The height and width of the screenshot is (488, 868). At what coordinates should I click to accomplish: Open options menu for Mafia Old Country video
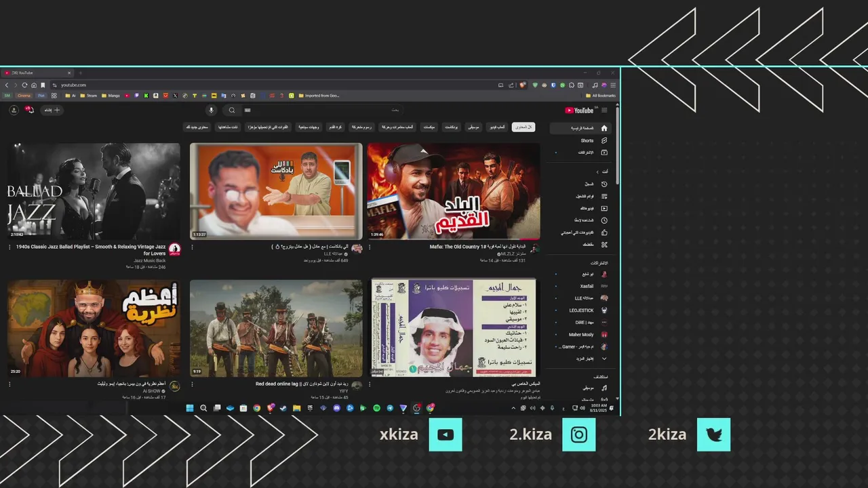point(370,247)
